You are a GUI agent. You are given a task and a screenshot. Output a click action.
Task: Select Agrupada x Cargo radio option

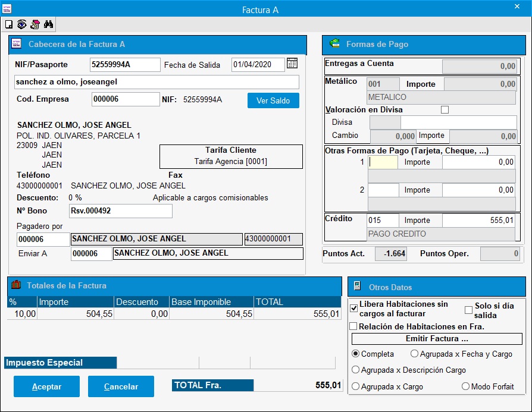coord(355,386)
